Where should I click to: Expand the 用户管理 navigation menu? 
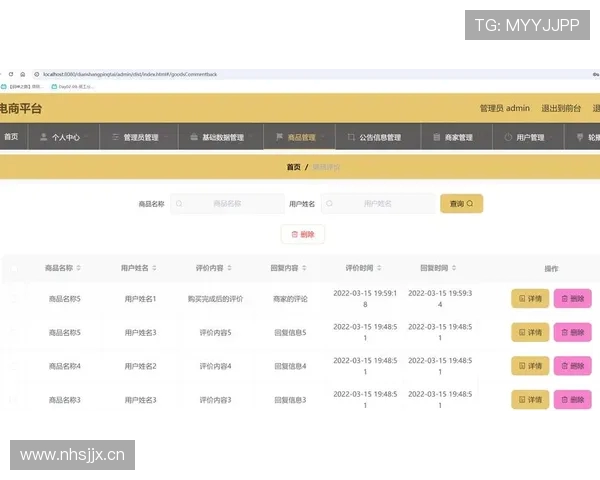click(528, 137)
